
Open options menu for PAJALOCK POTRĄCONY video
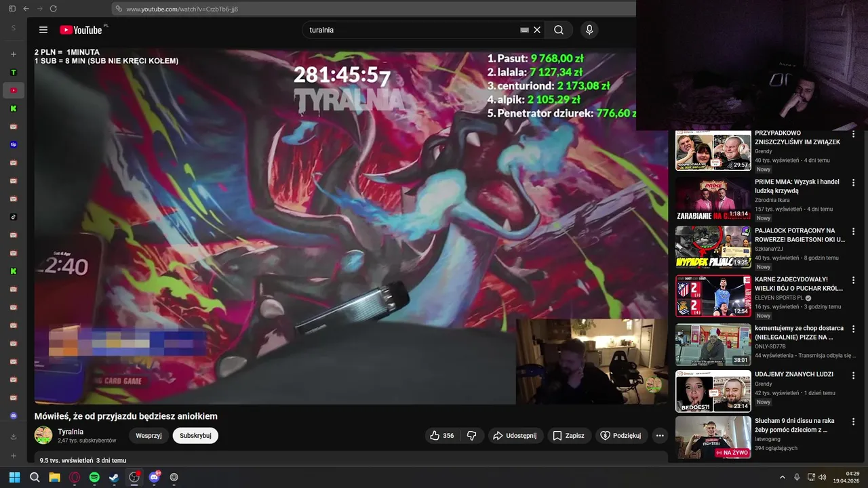point(853,231)
